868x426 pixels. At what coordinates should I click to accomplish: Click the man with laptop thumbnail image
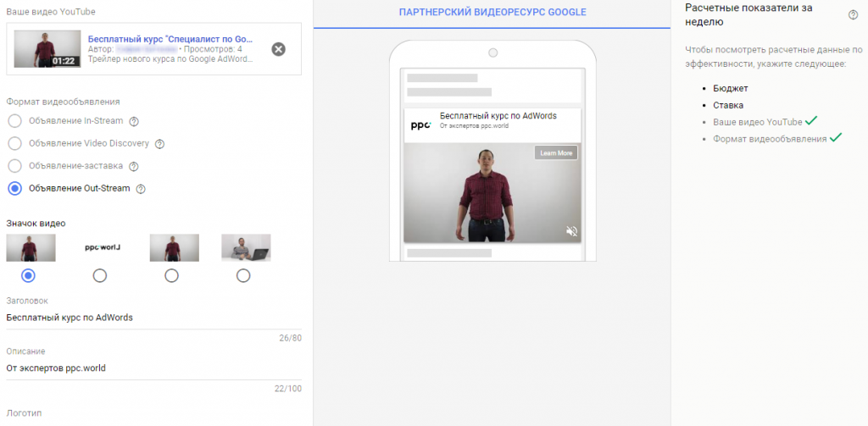(x=246, y=247)
